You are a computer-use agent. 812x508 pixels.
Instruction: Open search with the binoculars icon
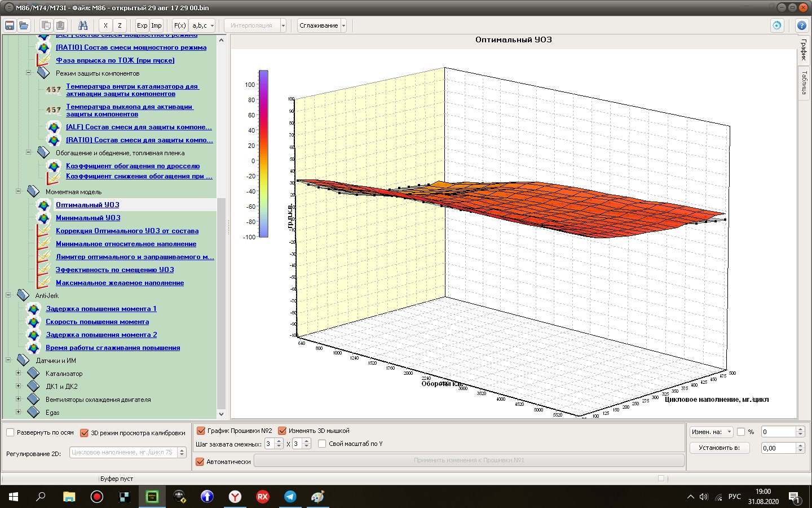(83, 25)
